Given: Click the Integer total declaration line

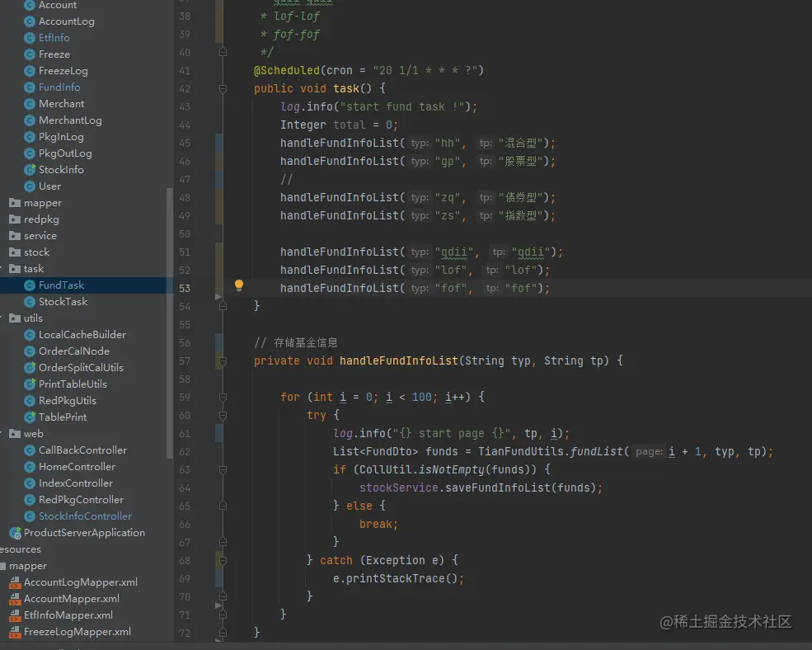Looking at the screenshot, I should click(339, 125).
